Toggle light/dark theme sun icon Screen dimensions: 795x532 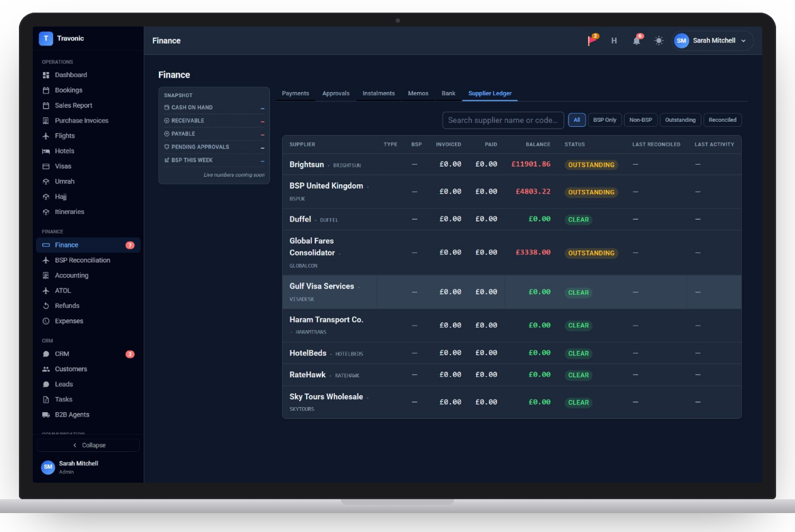(x=659, y=40)
